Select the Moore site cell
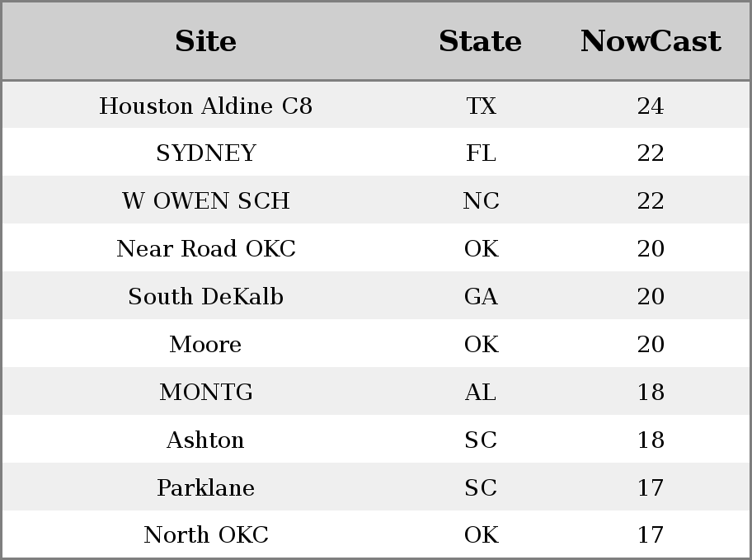The image size is (752, 560). click(x=206, y=345)
